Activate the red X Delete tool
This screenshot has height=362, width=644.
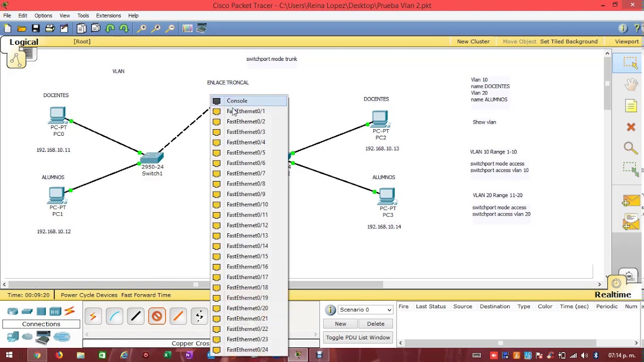631,127
